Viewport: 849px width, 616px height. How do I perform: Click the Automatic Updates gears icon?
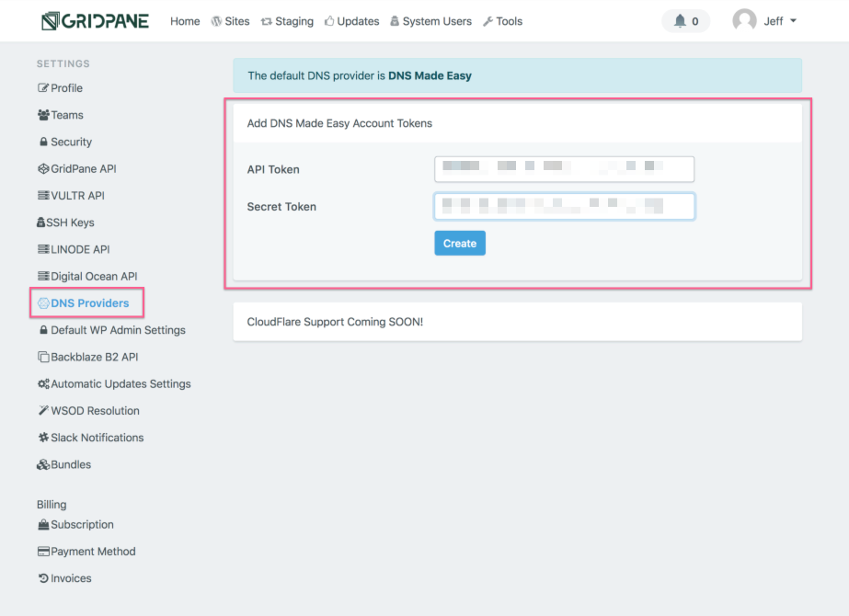point(43,383)
